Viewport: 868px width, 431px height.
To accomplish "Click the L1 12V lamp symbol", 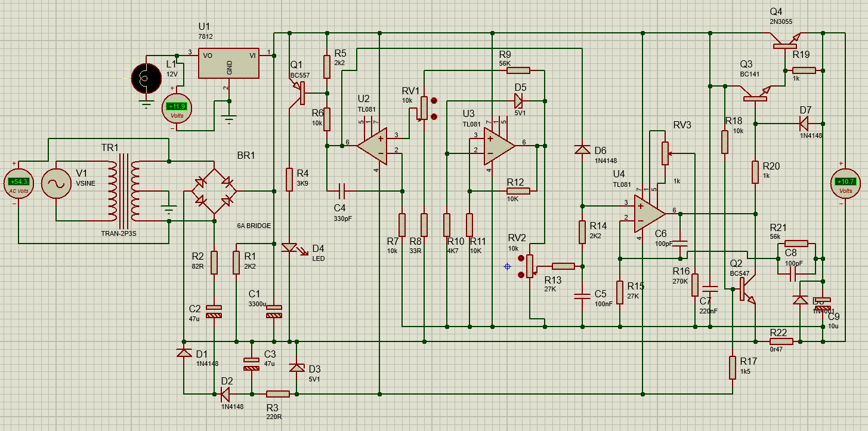I will pyautogui.click(x=146, y=78).
